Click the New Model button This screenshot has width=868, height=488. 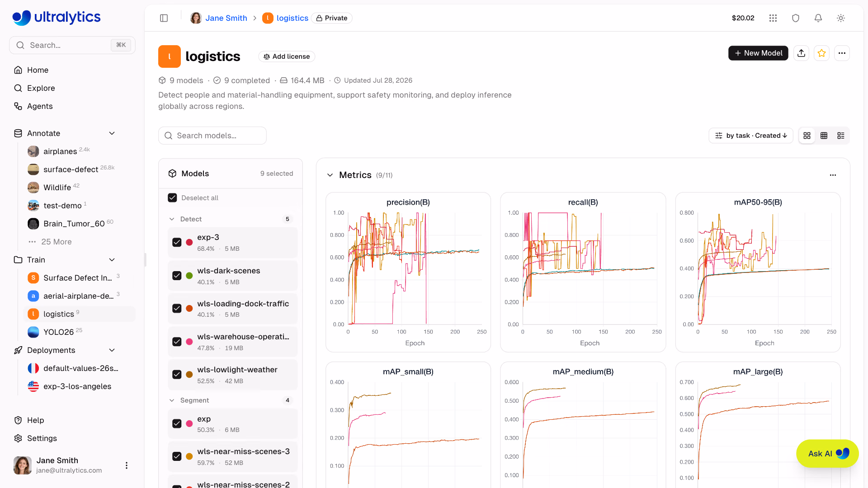coord(758,53)
